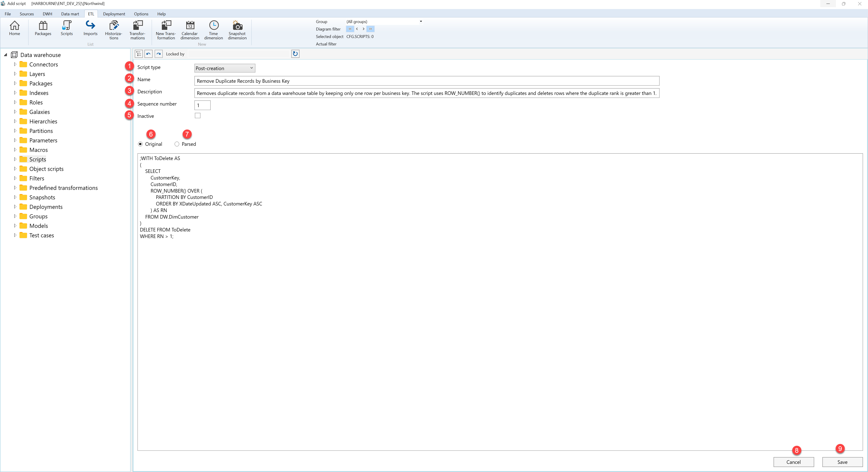Open the Script type dropdown
This screenshot has width=868, height=472.
[x=225, y=68]
